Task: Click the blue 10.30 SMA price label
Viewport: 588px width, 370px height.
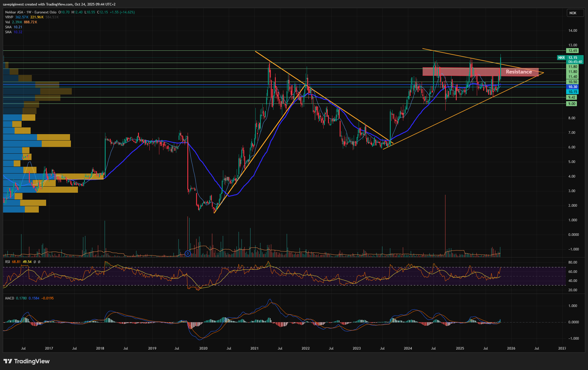Action: coord(573,87)
